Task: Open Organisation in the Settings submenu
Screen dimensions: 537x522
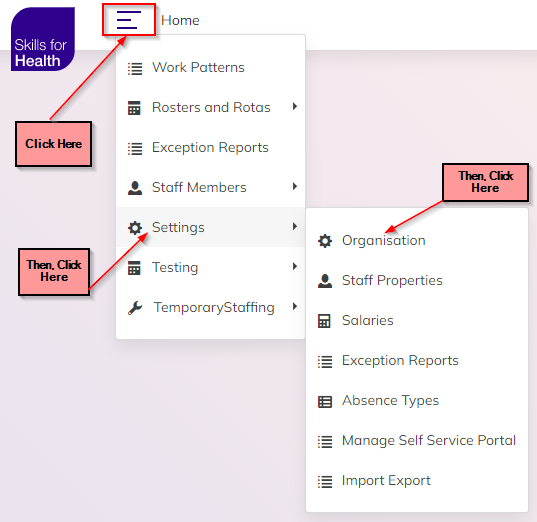Action: [x=417, y=240]
